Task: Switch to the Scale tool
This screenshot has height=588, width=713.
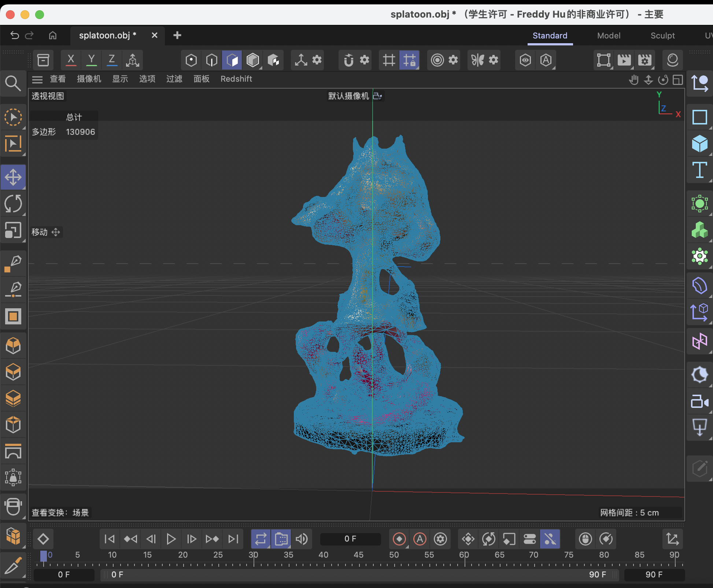Action: [14, 231]
